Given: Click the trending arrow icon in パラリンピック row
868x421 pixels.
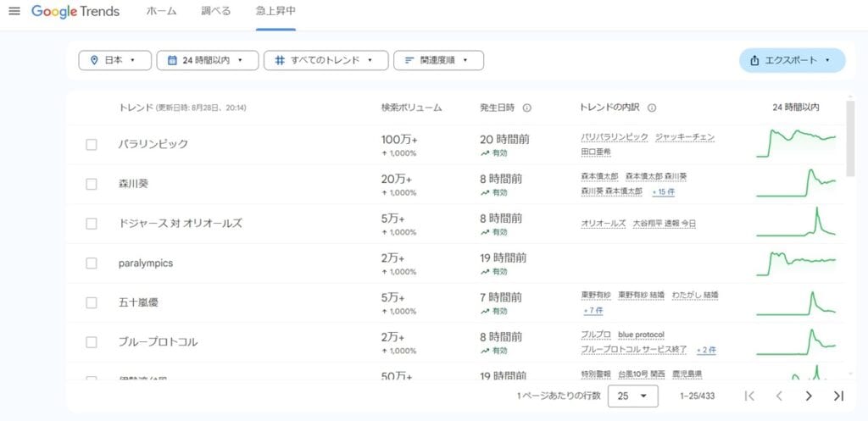Looking at the screenshot, I should tap(485, 153).
